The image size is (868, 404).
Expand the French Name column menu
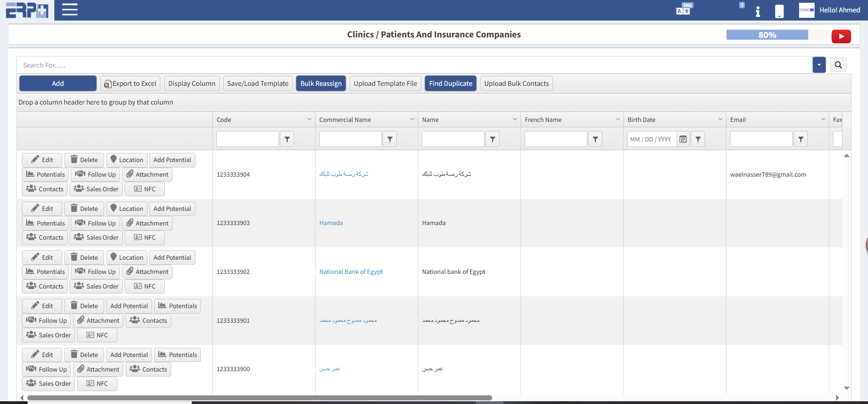tap(617, 120)
